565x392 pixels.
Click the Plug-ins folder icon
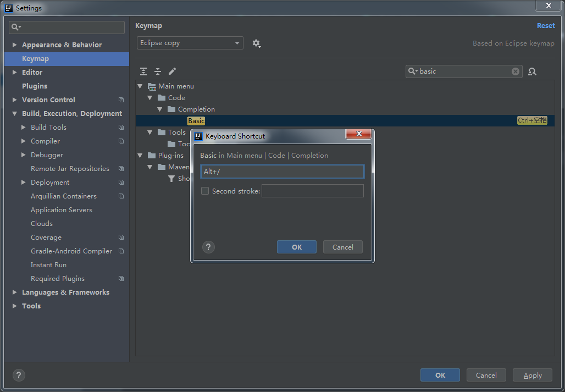152,156
